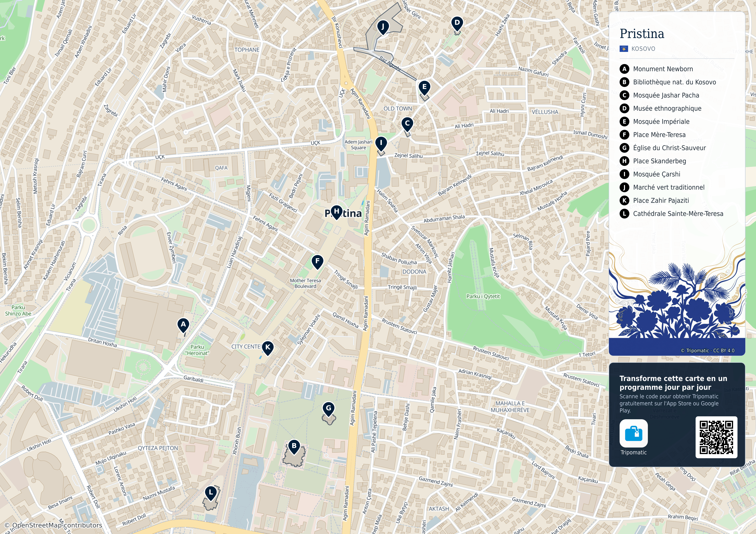This screenshot has width=756, height=534.
Task: Select map pin K at City Center
Action: (268, 348)
